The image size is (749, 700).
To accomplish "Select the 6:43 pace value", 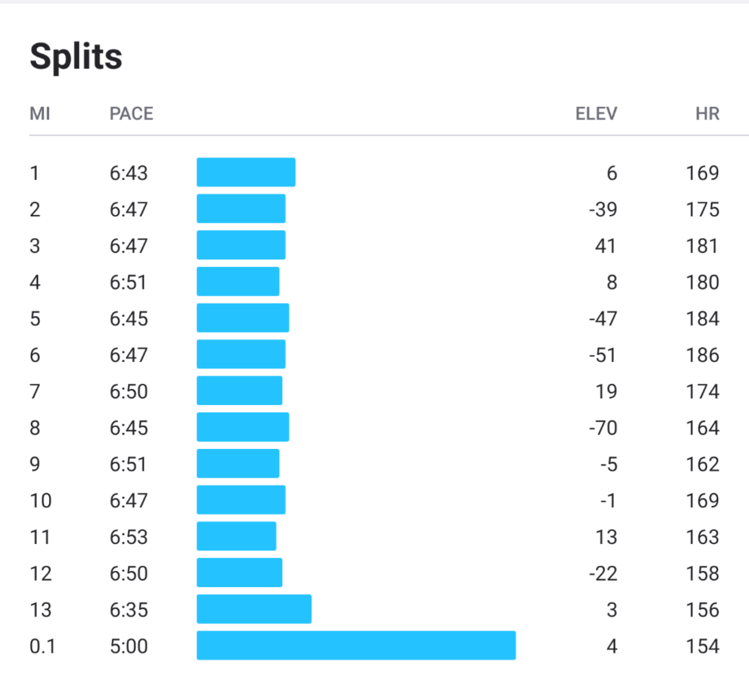I will [x=129, y=173].
